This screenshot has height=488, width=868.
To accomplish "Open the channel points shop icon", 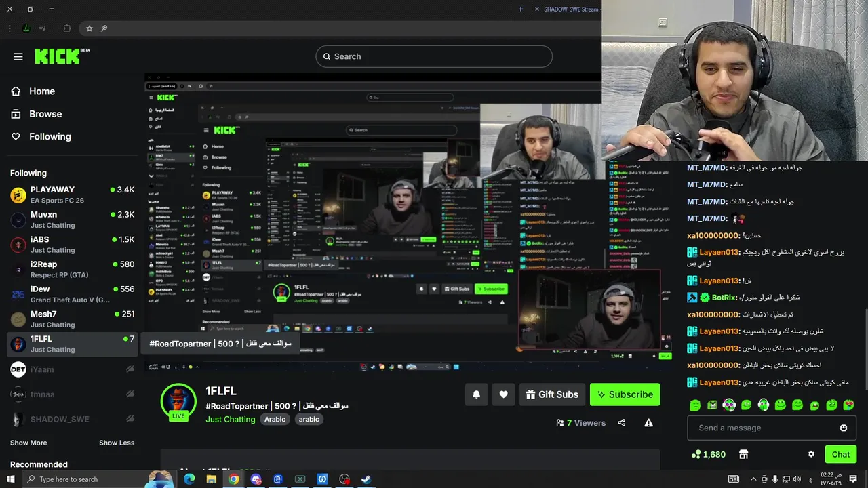I will [743, 454].
